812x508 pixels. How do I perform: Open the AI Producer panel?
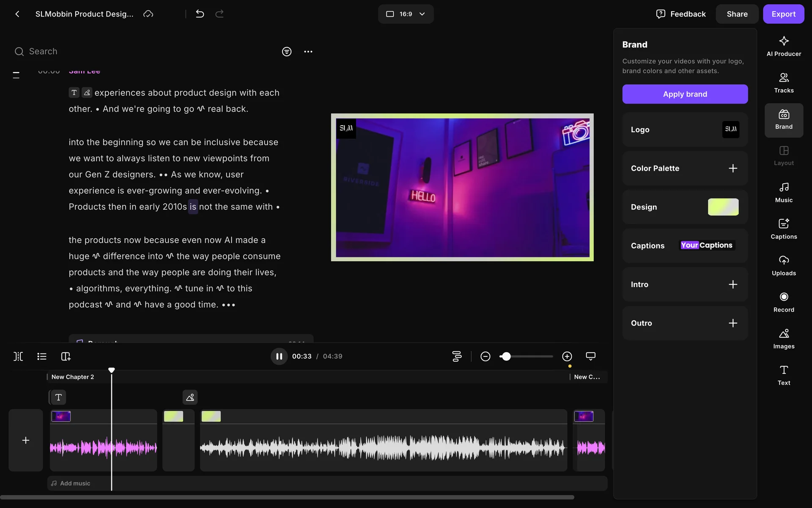point(783,46)
